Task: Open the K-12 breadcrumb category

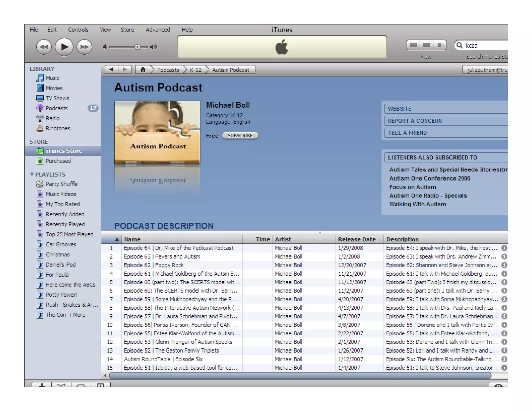Action: tap(195, 70)
